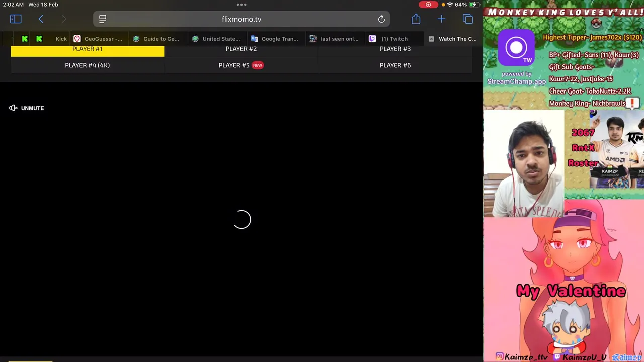
Task: Tap the Highest Tipper James702x text
Action: click(593, 37)
